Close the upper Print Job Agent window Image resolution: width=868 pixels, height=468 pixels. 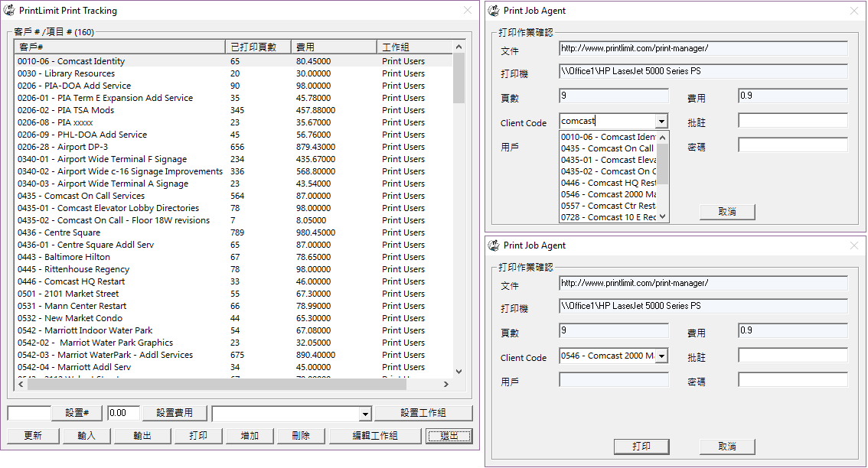tap(854, 11)
